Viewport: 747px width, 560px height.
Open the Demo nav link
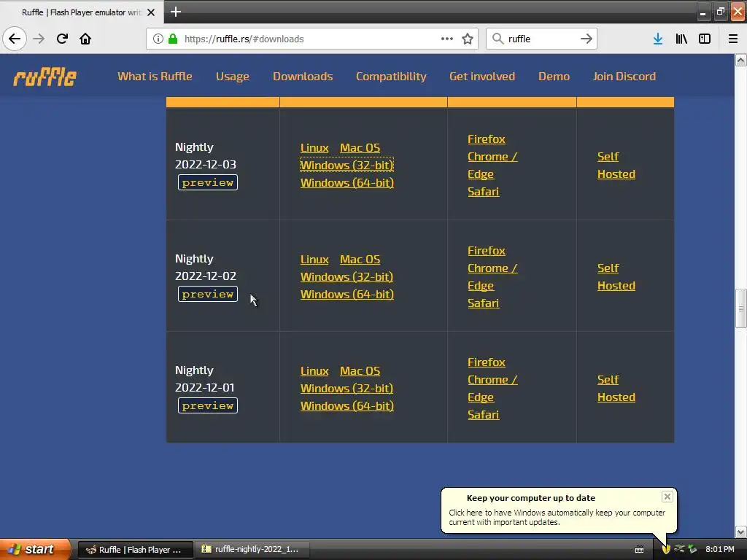point(554,76)
